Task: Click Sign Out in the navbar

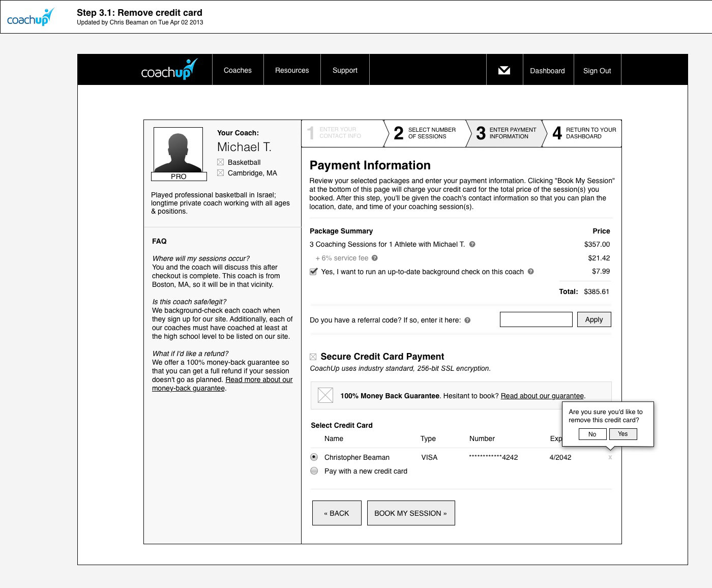Action: [x=597, y=71]
